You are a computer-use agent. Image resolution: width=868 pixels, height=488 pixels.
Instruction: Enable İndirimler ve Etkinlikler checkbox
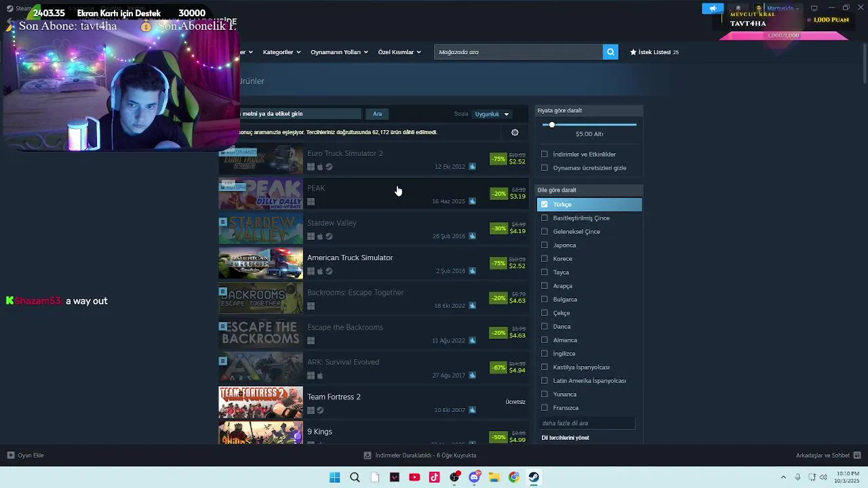click(x=544, y=155)
